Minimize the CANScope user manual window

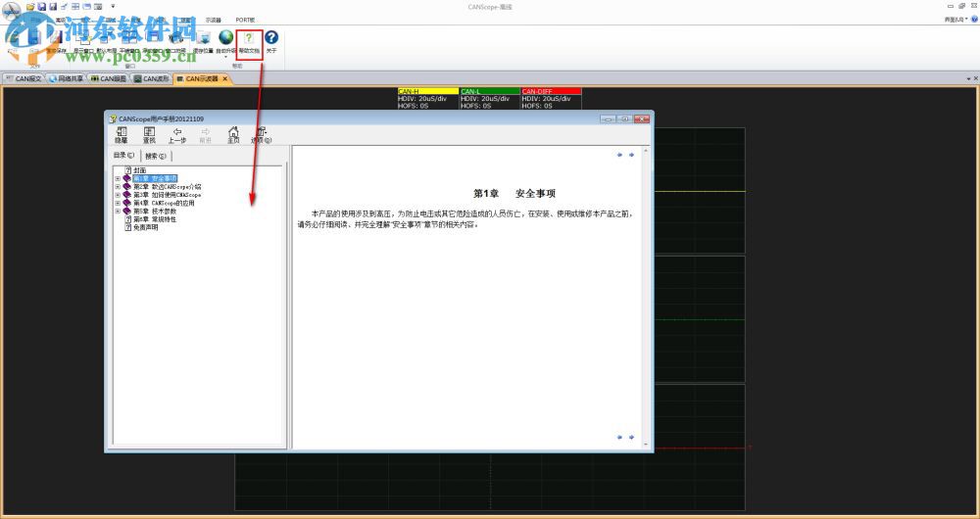click(608, 118)
